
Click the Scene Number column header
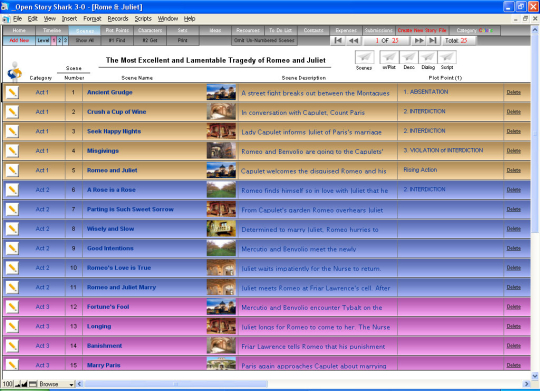pyautogui.click(x=74, y=73)
